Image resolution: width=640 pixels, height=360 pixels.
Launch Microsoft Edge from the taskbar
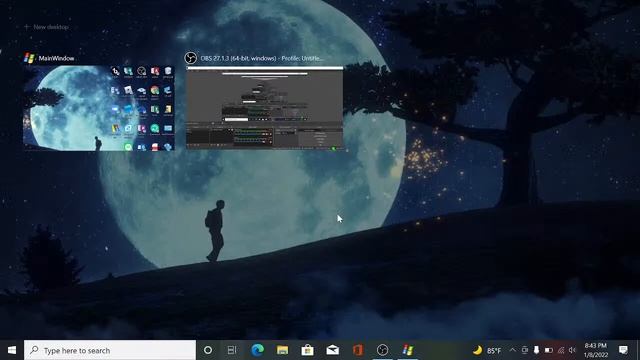[258, 350]
